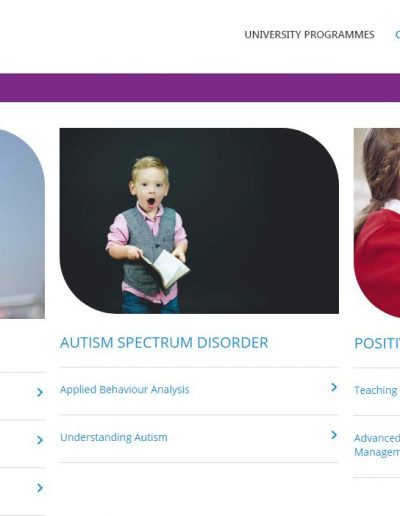Screen dimensions: 400x516
Task: Click the third chevron arrow in the left column
Action: pyautogui.click(x=40, y=488)
